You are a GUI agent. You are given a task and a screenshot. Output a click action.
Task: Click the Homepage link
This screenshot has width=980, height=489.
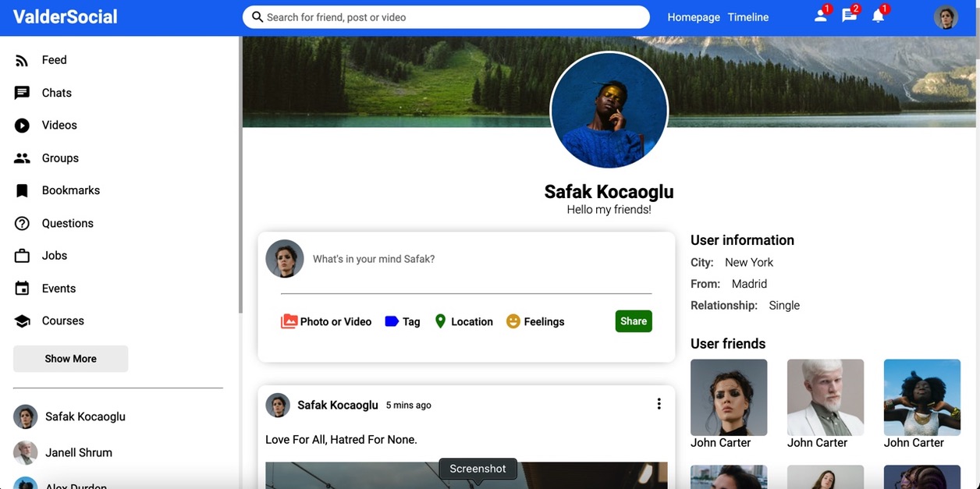tap(693, 17)
